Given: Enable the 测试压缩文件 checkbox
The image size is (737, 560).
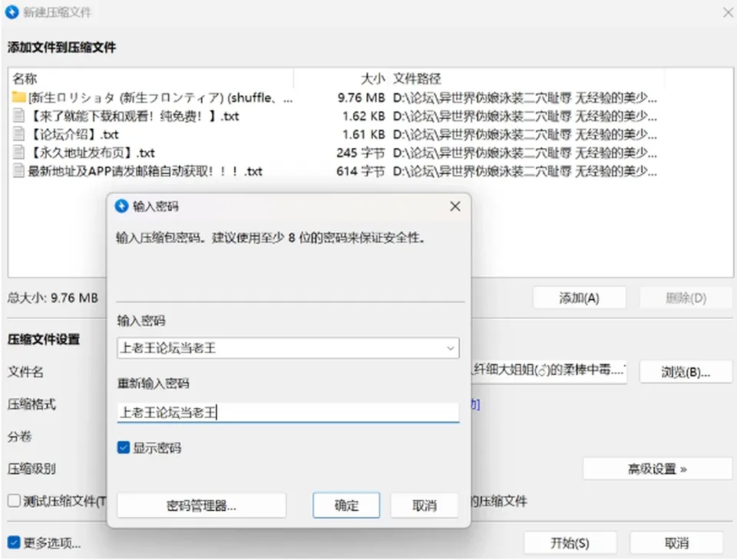Looking at the screenshot, I should pos(14,501).
